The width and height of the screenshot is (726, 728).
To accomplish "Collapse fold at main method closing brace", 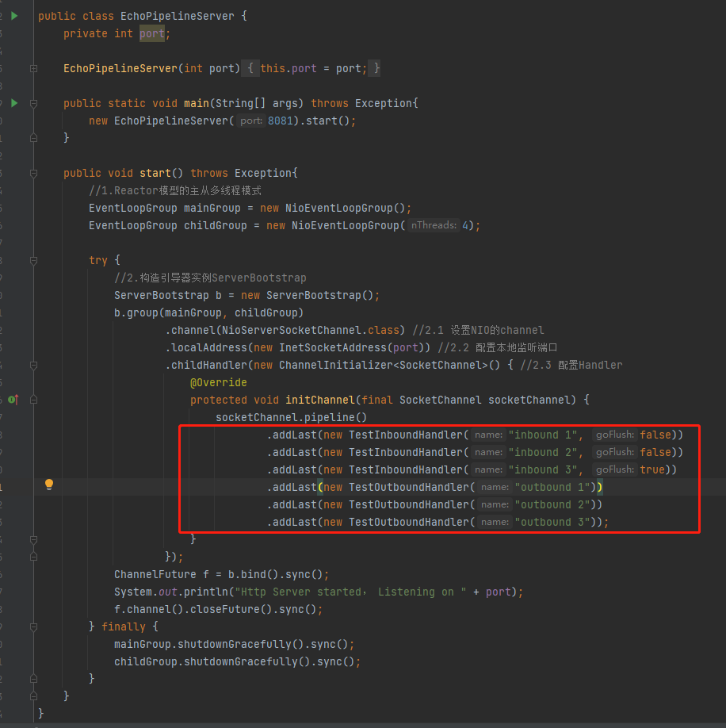I will point(33,138).
